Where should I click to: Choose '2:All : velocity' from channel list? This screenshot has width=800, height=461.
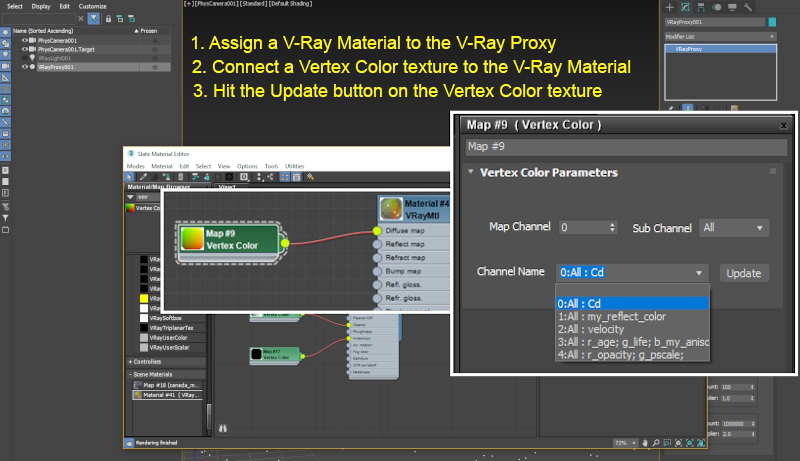(x=596, y=329)
